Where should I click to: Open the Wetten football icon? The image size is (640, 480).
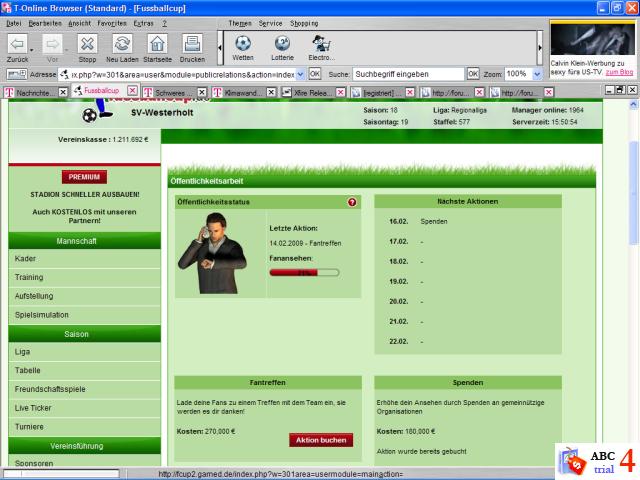(x=243, y=44)
